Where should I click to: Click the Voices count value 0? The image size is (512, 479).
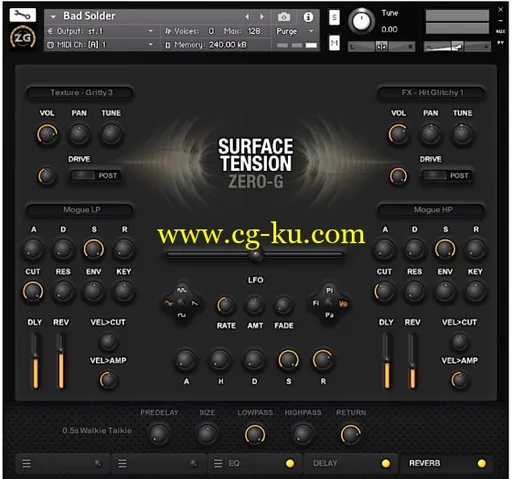click(x=211, y=31)
